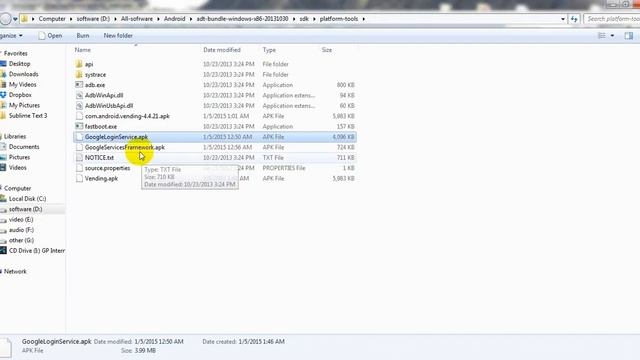This screenshot has height=360, width=640.
Task: Open other (G:) drive
Action: coord(21,240)
